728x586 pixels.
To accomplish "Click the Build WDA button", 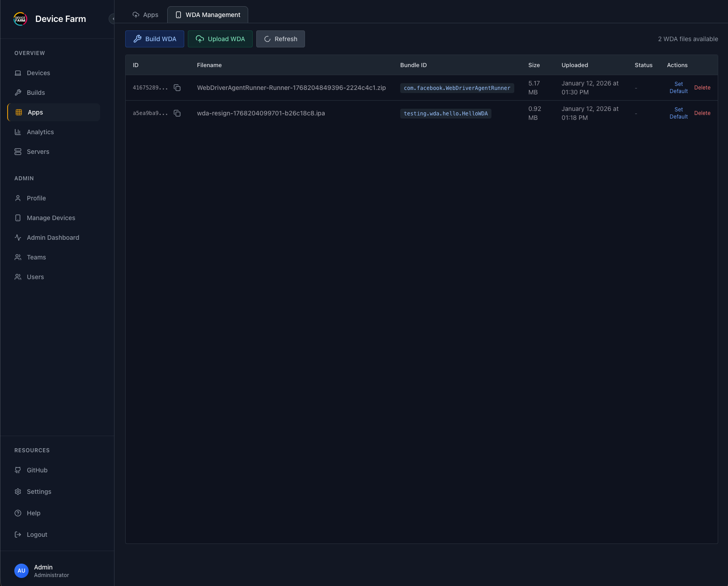I will pyautogui.click(x=155, y=39).
